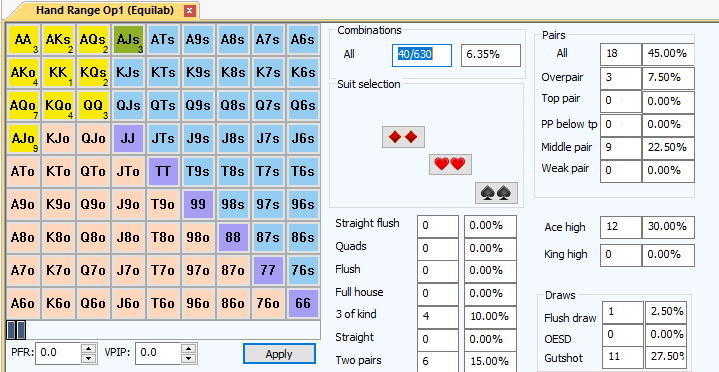
Task: Select the hearts suit pair button
Action: [450, 164]
